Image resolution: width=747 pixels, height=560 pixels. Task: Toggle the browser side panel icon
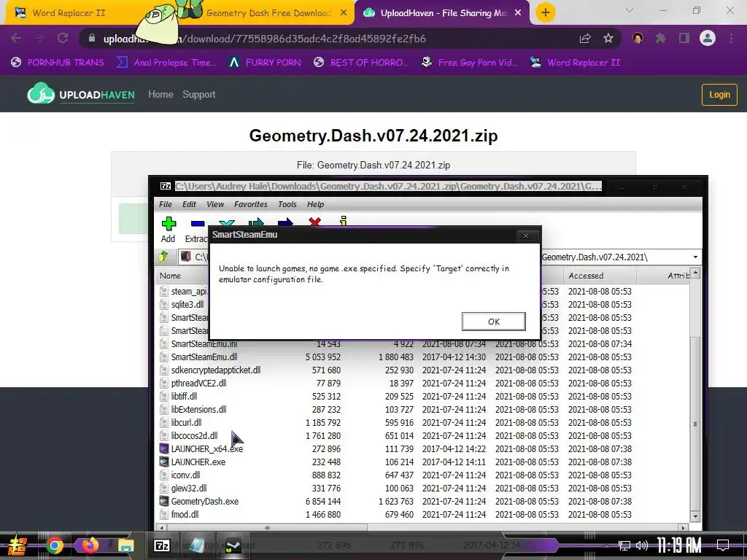click(684, 38)
